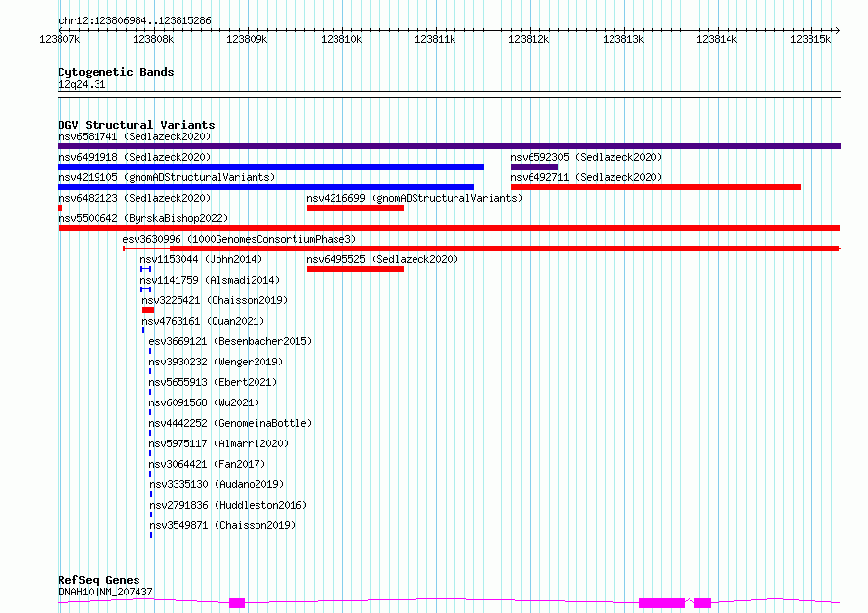
Task: Open nsv6495525 (Sedlazeck2020) variant label
Action: click(x=382, y=259)
